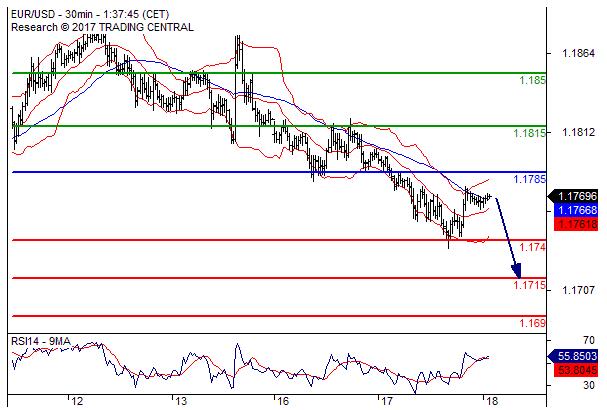
Task: Click the RSI14 - 9MA indicator label
Action: pos(41,341)
